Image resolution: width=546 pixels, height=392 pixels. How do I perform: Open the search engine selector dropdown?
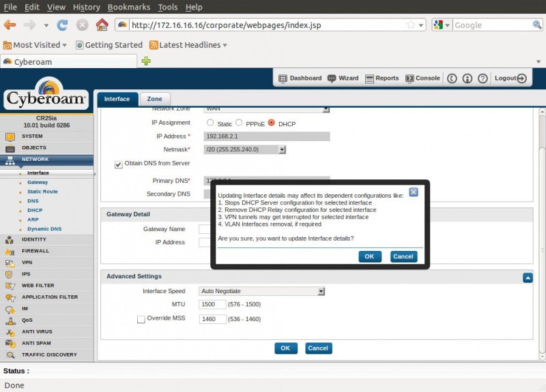[x=447, y=25]
